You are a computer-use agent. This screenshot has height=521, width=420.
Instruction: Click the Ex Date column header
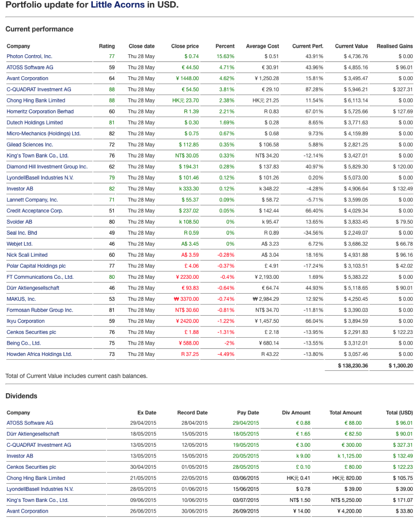coord(147,413)
